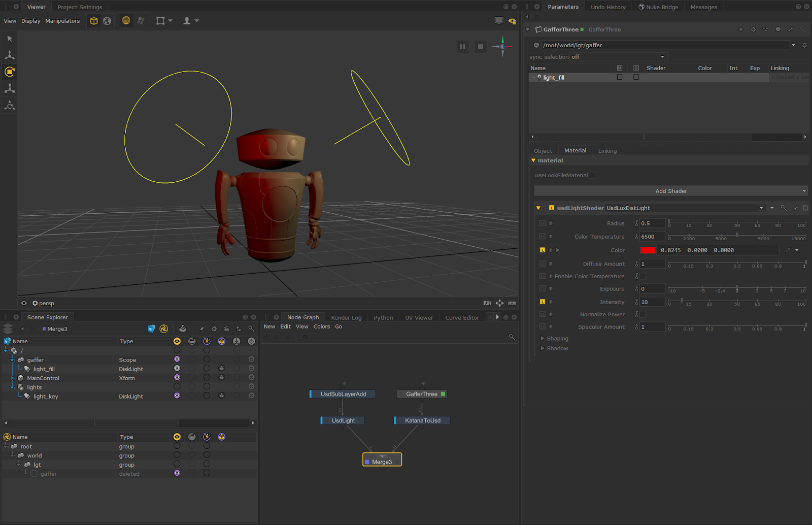Open the UsdLuxDiskLight shader dropdown
This screenshot has height=525, width=812.
point(761,208)
